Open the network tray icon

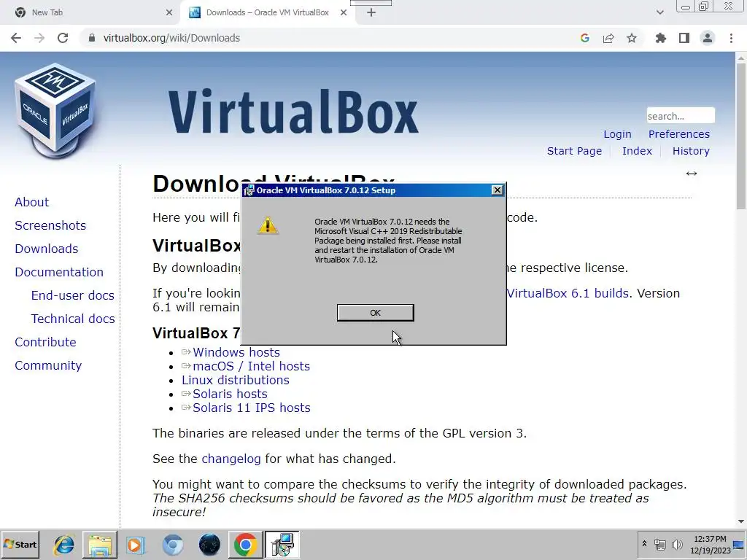(659, 544)
